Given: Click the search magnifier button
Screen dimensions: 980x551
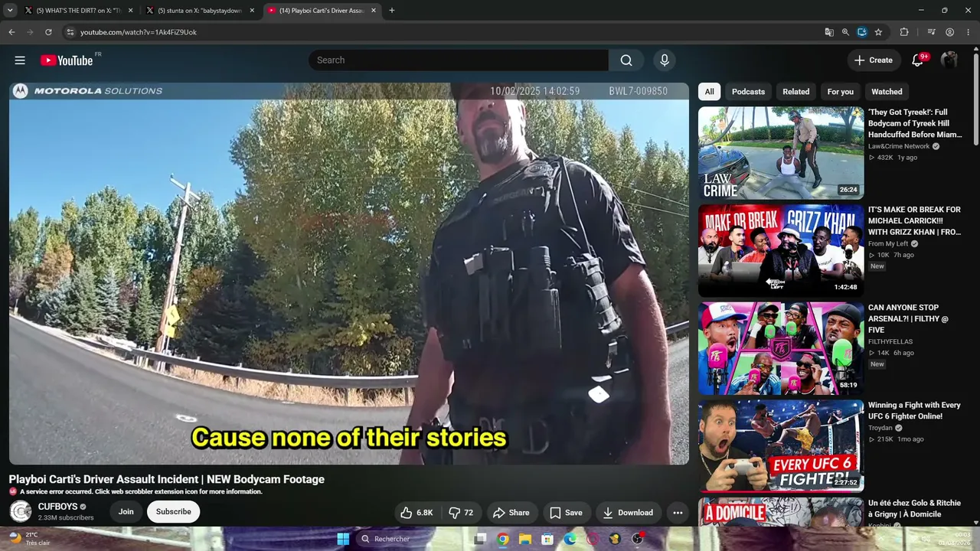Looking at the screenshot, I should coord(626,60).
